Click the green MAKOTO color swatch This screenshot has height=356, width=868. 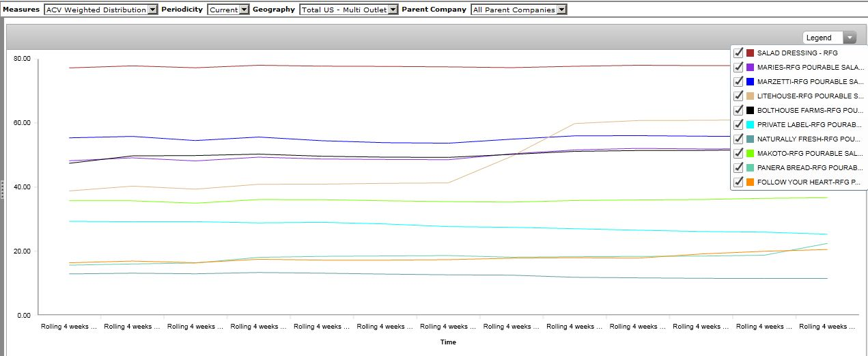[x=750, y=154]
